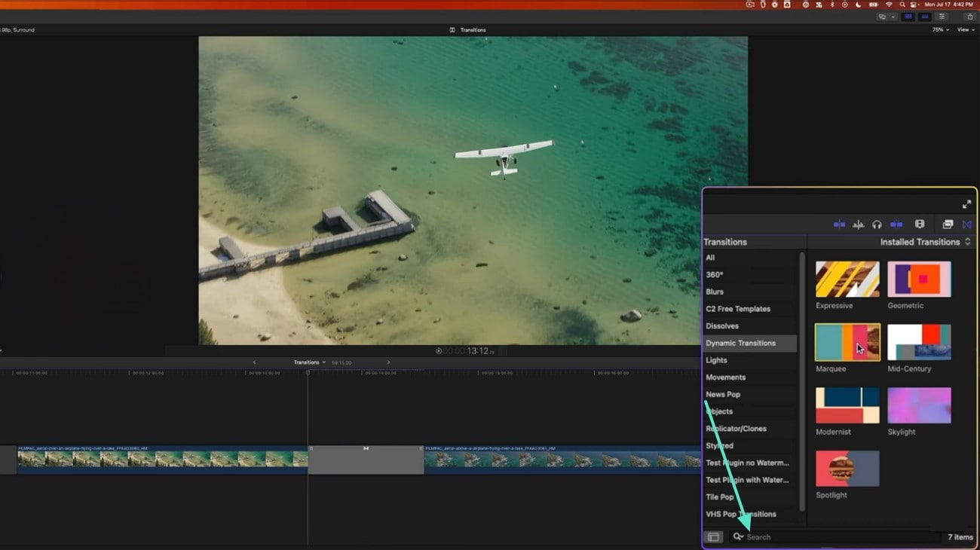Open the Installed Transitions popup
980x550 pixels.
pos(926,242)
